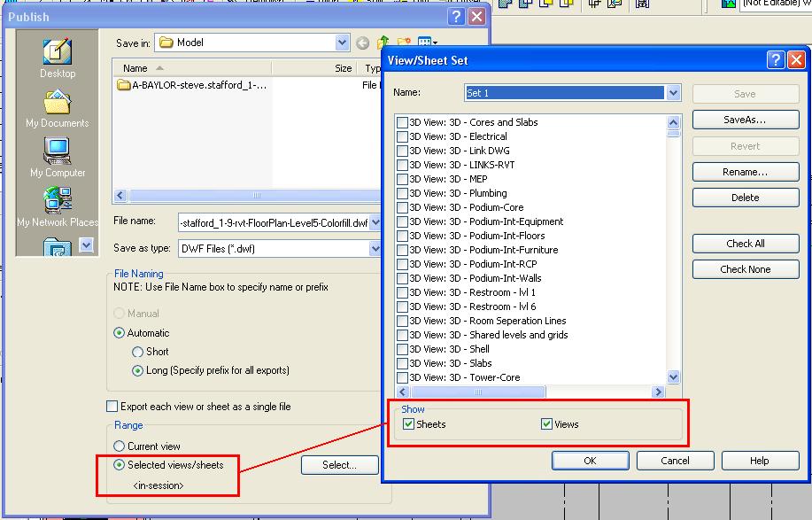Check 3D View: 3D - Plumbing checkbox
812x520 pixels.
(402, 194)
